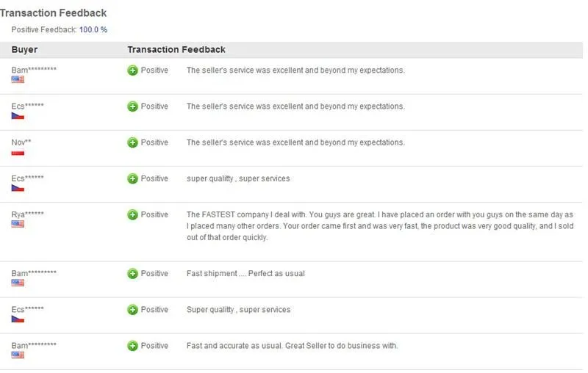Click green plus icon beside 'Fast and accurate' review
Viewport: 588px width, 373px height.
click(x=132, y=346)
